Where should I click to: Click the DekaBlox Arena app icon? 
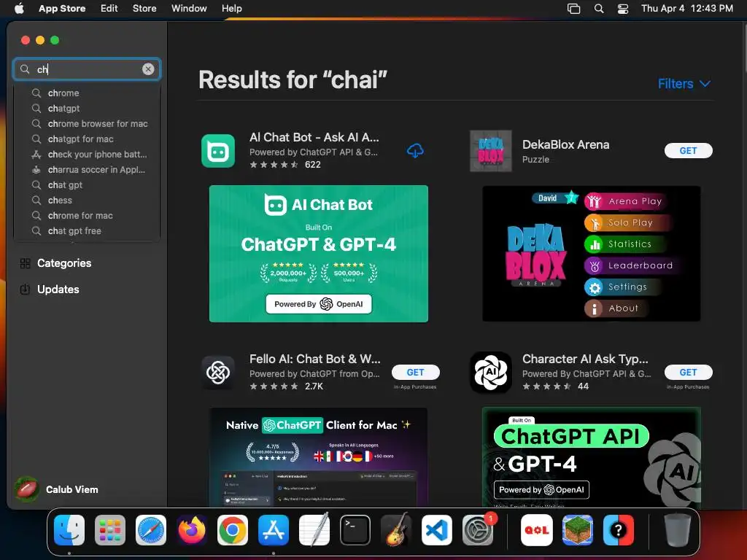(491, 151)
